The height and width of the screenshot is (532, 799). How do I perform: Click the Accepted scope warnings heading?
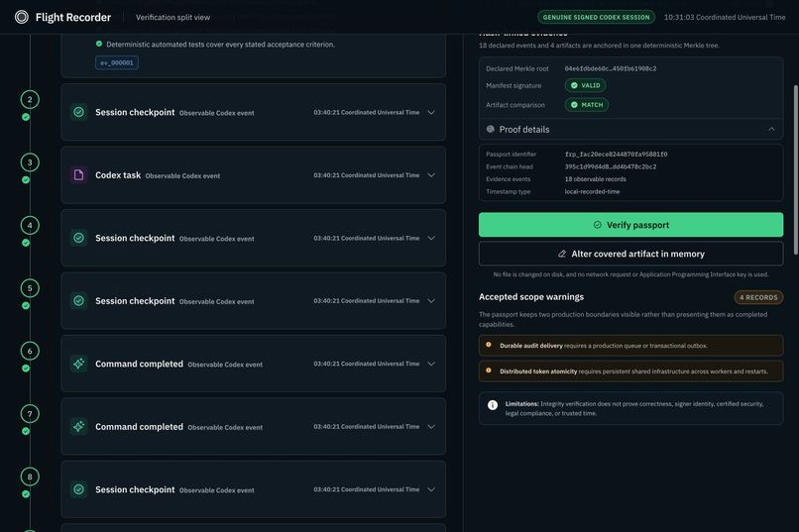531,297
